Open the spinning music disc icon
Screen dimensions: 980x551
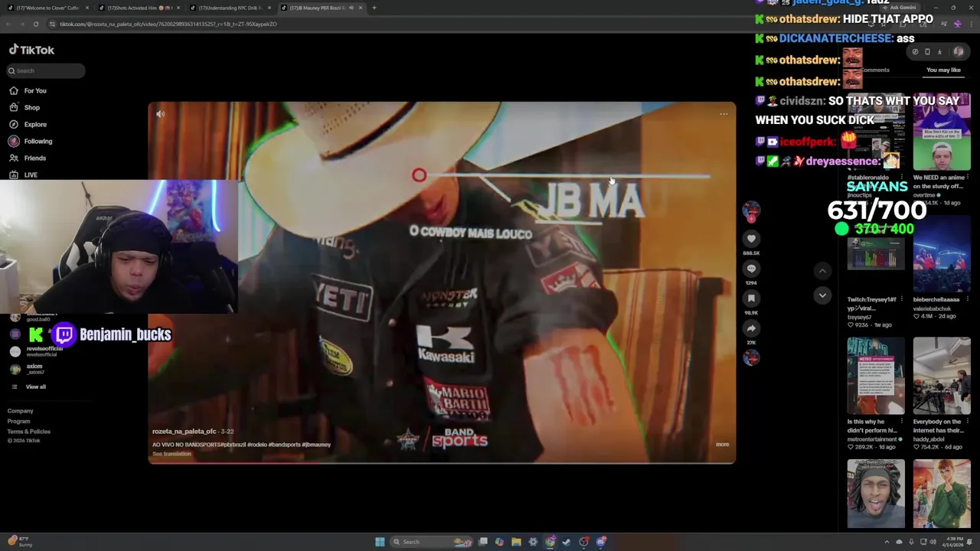pyautogui.click(x=751, y=357)
